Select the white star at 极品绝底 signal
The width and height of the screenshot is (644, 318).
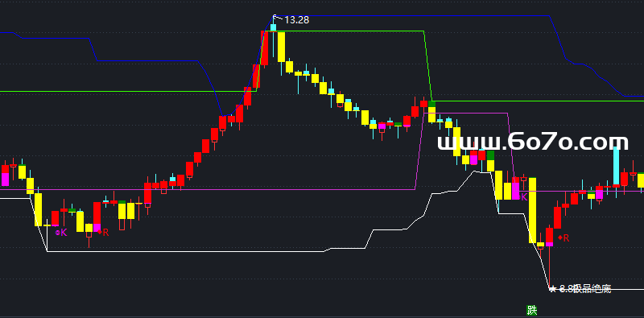(553, 289)
